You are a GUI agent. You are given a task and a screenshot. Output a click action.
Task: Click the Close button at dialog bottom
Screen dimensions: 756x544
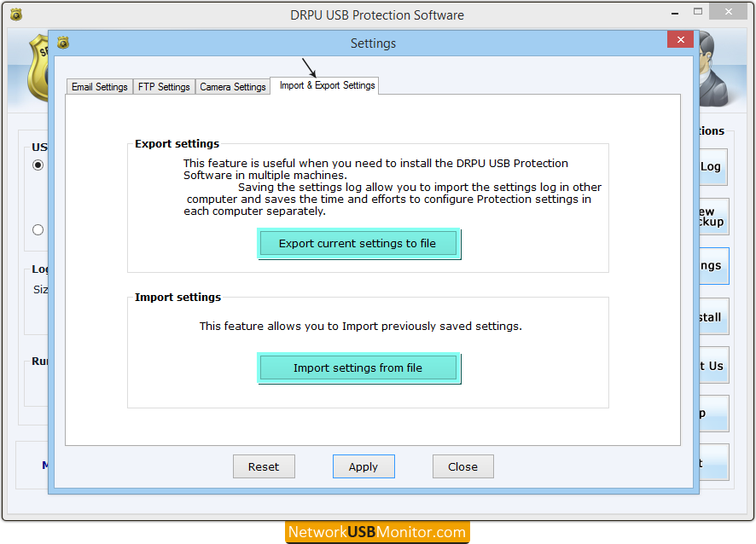(462, 466)
